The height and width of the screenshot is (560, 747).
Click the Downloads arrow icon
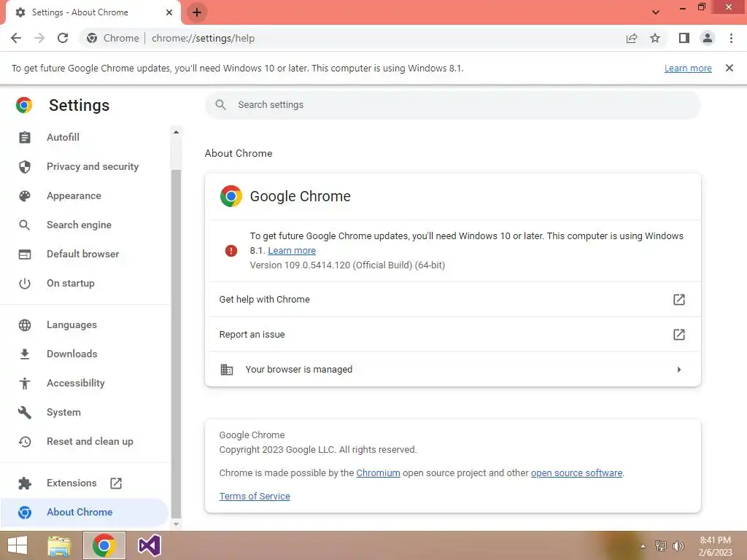(25, 354)
